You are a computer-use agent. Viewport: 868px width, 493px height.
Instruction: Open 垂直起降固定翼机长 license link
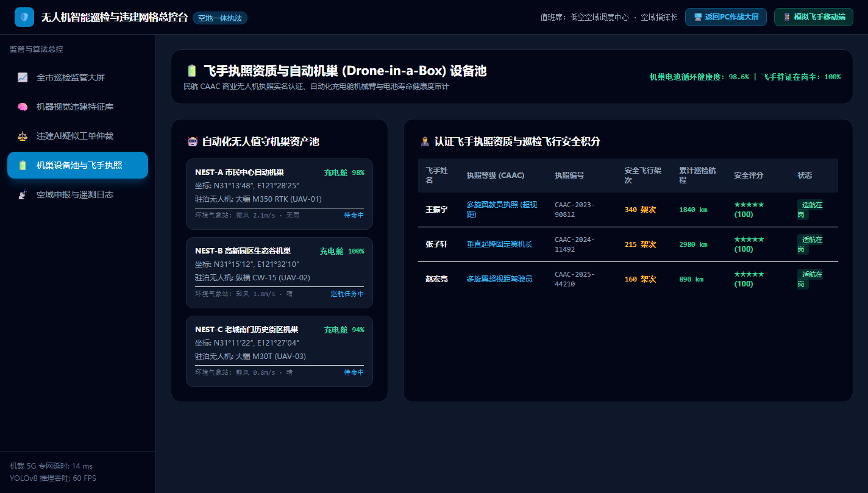click(499, 244)
